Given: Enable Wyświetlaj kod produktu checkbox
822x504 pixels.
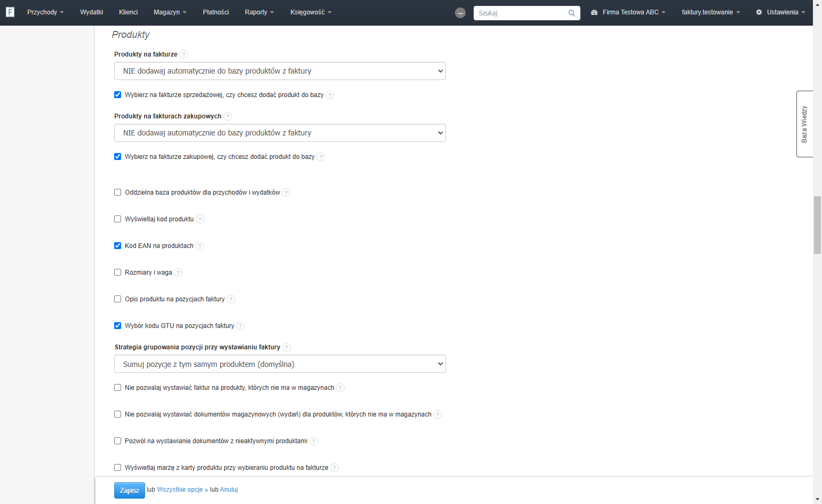Looking at the screenshot, I should (x=118, y=219).
